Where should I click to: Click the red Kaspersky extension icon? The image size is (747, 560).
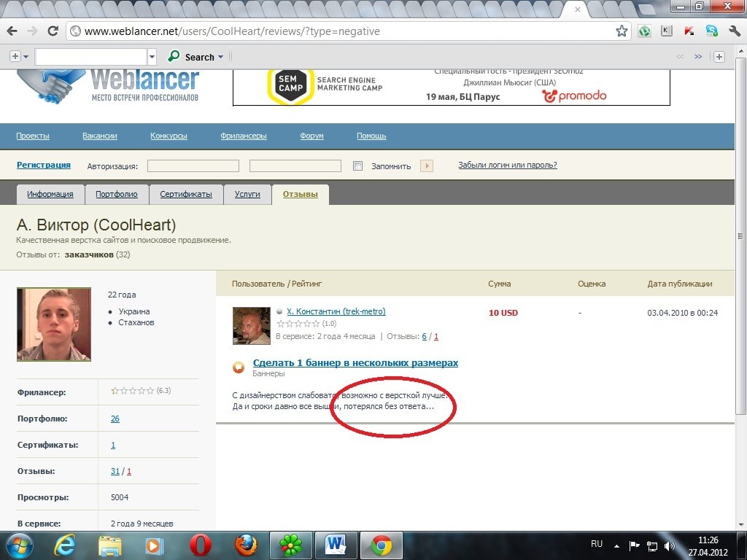pos(689,31)
